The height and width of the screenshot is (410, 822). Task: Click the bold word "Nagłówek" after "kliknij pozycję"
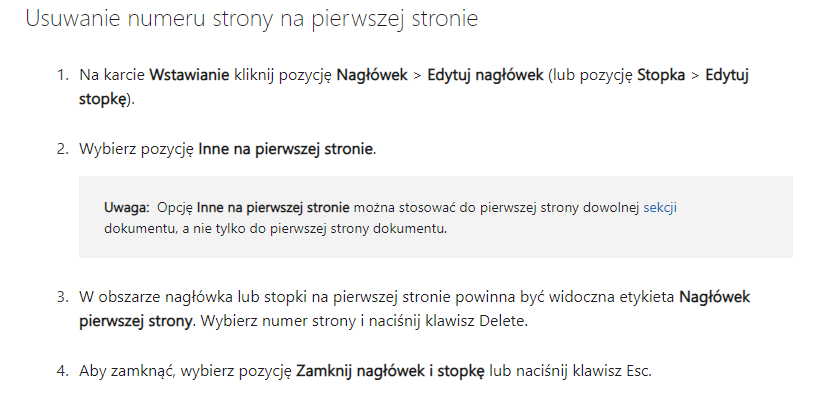pyautogui.click(x=372, y=75)
